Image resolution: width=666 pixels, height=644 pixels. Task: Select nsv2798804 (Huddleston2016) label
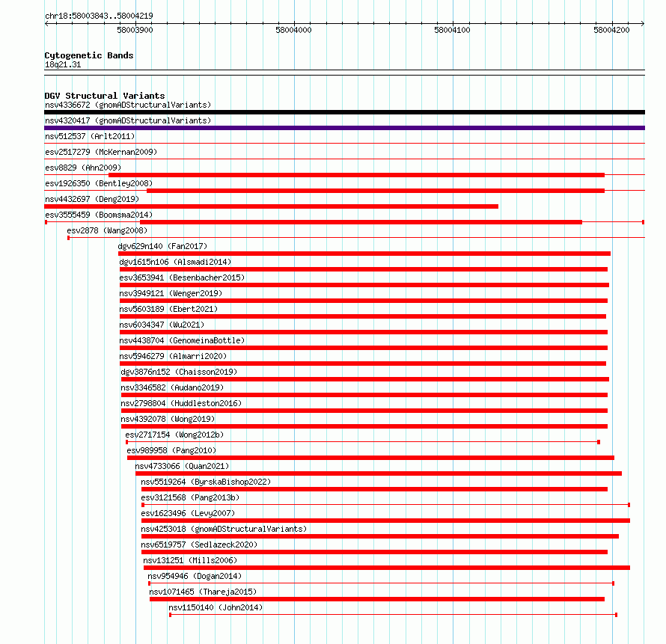[x=181, y=403]
